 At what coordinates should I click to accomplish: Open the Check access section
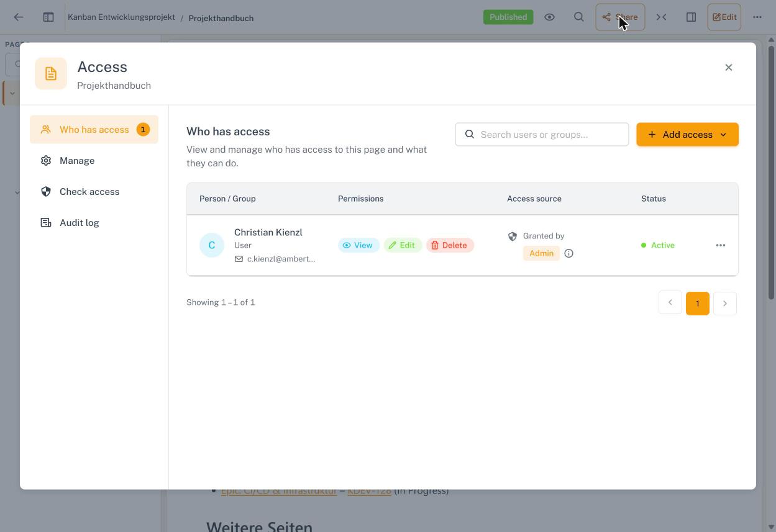(x=94, y=192)
